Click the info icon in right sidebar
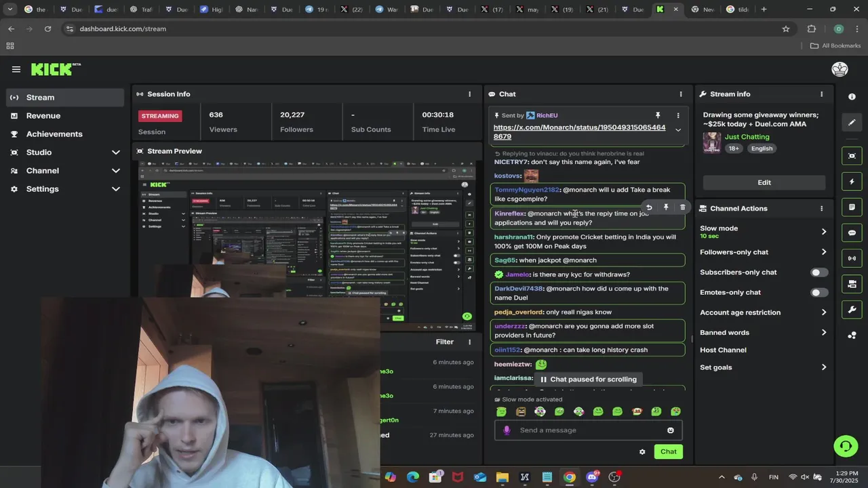The width and height of the screenshot is (868, 488). (852, 97)
